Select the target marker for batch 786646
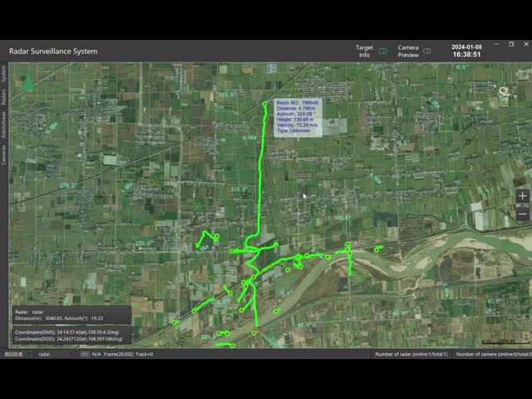 click(264, 104)
